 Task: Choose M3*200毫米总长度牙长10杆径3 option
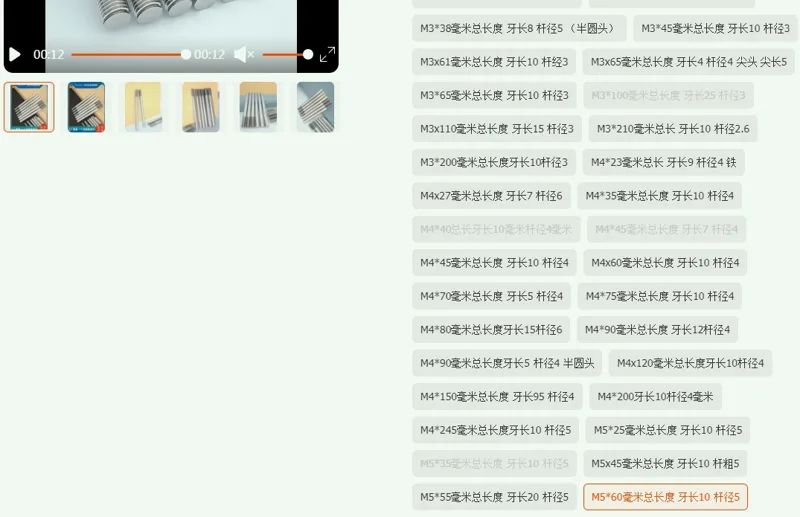[494, 162]
